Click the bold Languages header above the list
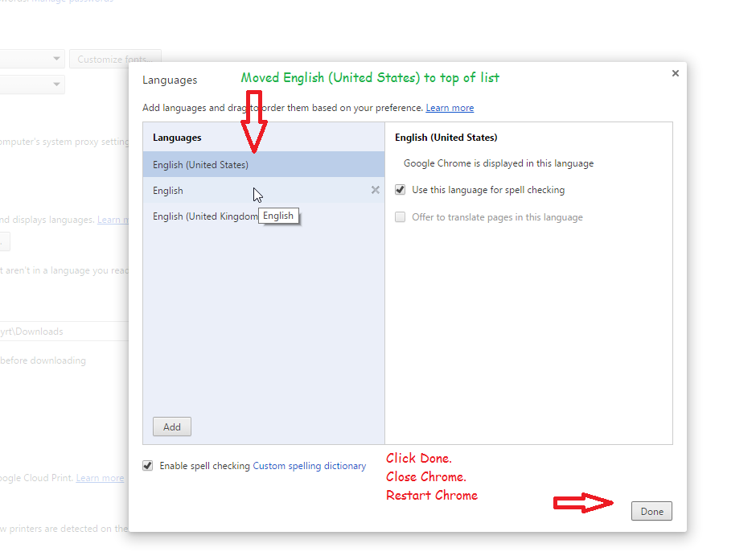Viewport: 756px width, 552px height. 177,138
